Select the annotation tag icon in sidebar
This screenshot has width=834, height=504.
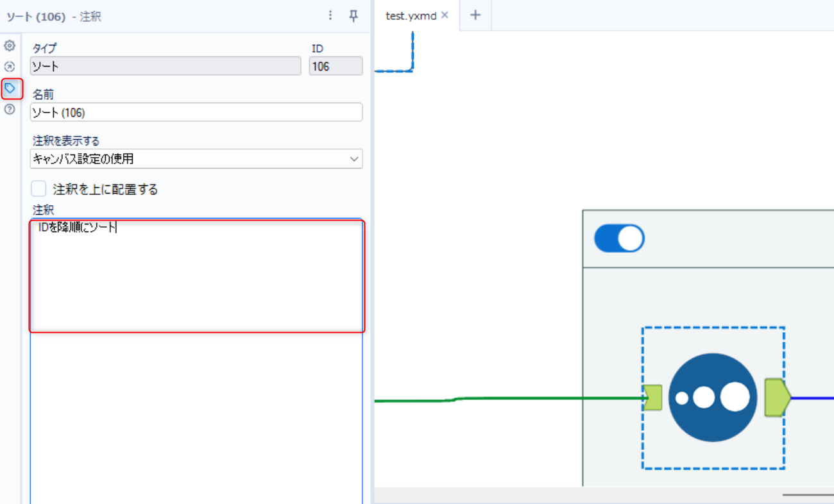pyautogui.click(x=10, y=88)
